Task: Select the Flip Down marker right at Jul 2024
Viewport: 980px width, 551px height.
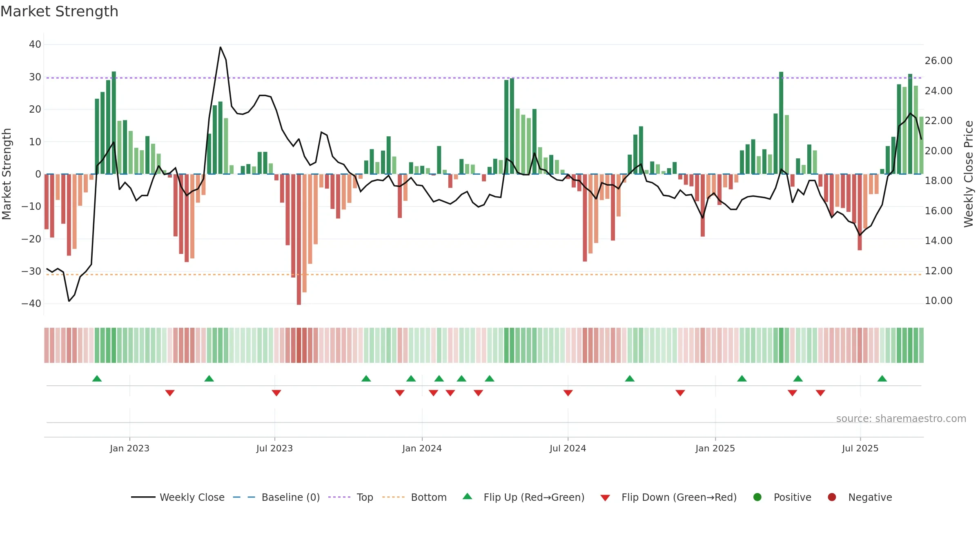Action: pos(568,393)
